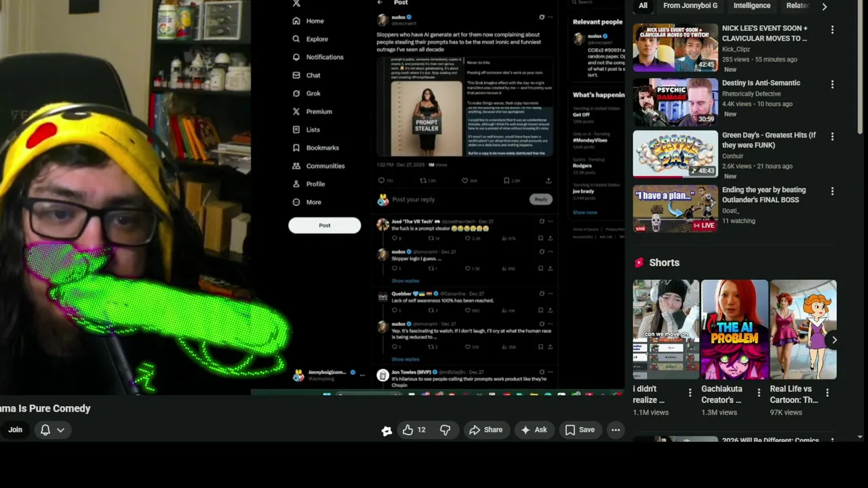
Task: Select the Intelligence filter chip
Action: [752, 5]
